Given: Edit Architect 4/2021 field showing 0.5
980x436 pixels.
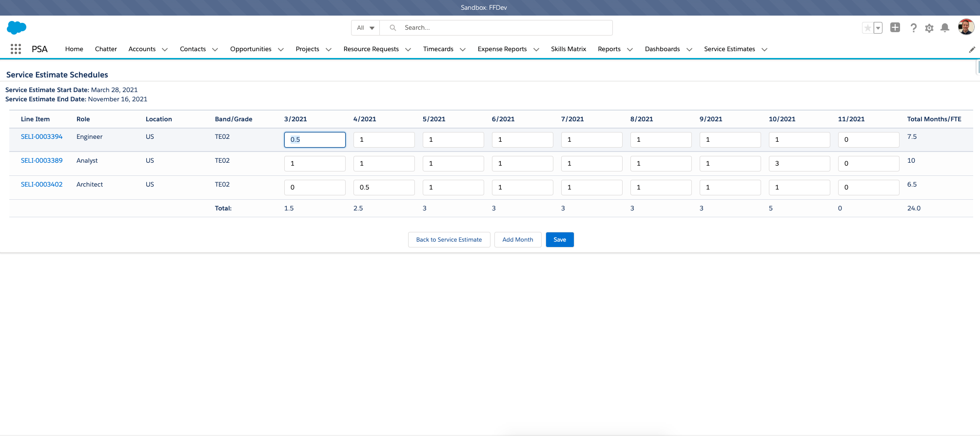Looking at the screenshot, I should click(384, 188).
